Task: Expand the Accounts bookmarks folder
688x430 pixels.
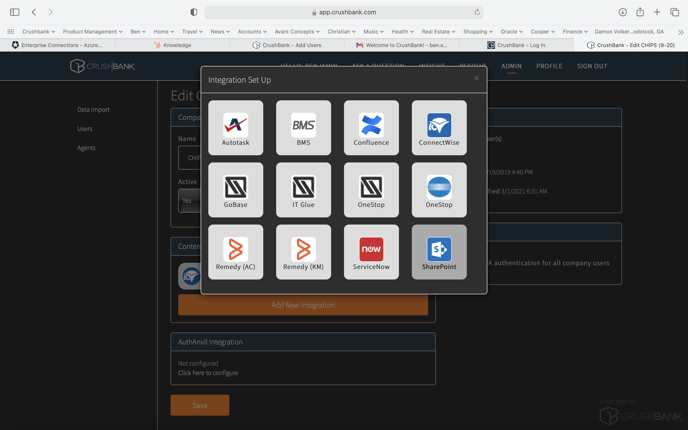Action: (252, 32)
